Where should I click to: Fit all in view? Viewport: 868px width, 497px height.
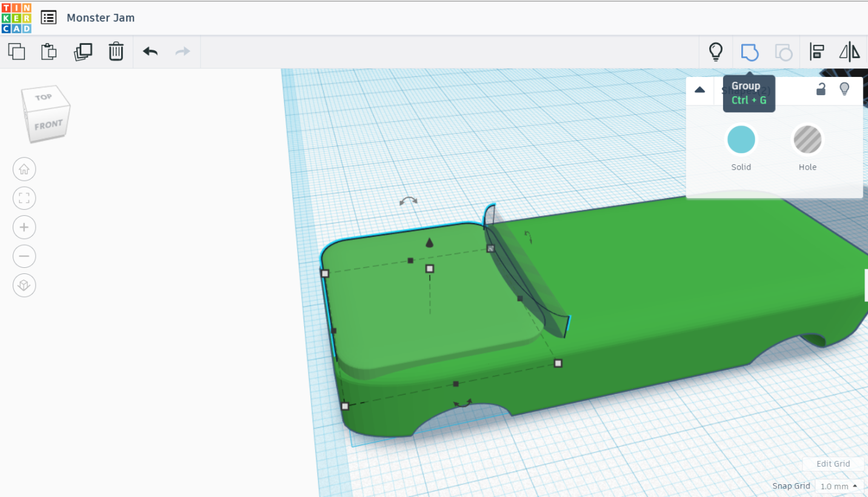[24, 198]
